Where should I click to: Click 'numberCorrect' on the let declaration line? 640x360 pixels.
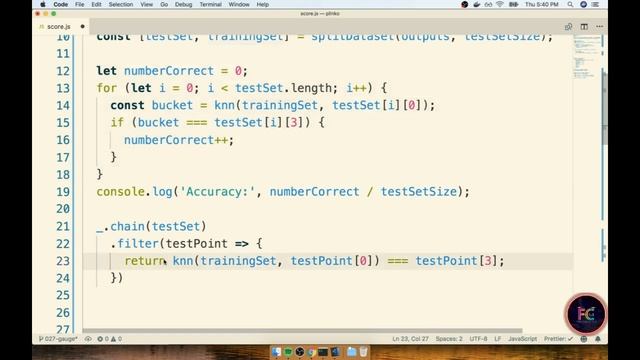coord(169,71)
